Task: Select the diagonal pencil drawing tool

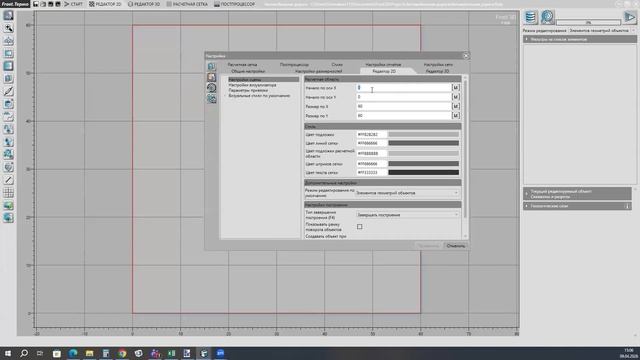Action: [x=8, y=91]
